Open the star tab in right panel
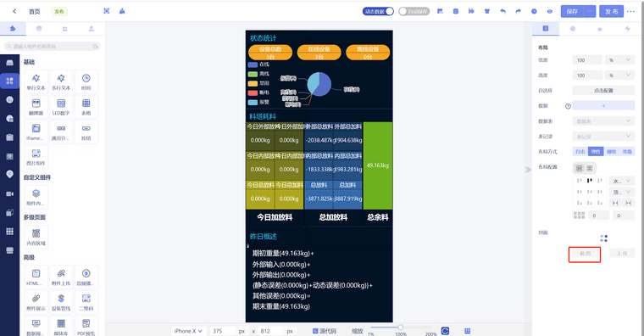 point(600,29)
